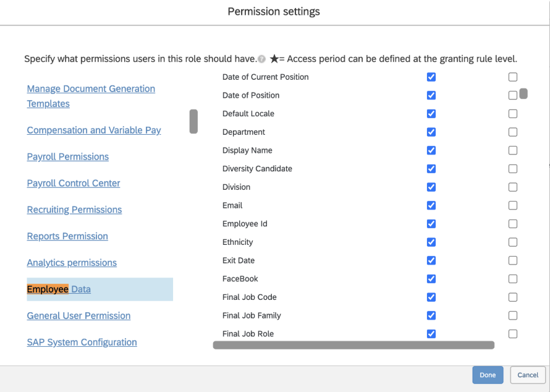Open the Reports Permission category

[x=67, y=236]
